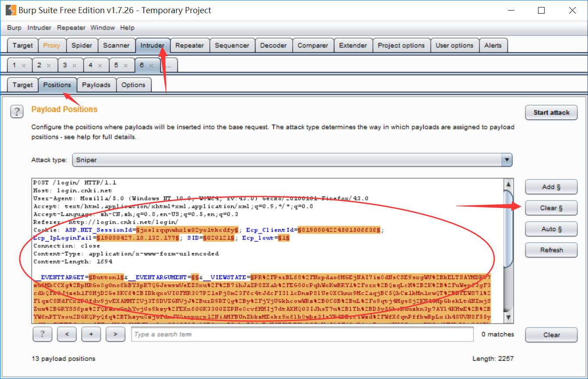
Task: Open the Project options tab
Action: pyautogui.click(x=401, y=45)
